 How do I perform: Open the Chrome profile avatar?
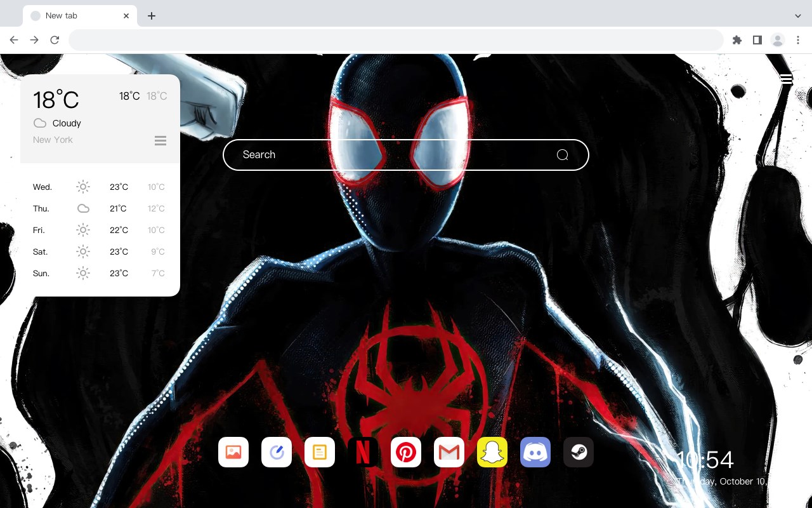[778, 40]
